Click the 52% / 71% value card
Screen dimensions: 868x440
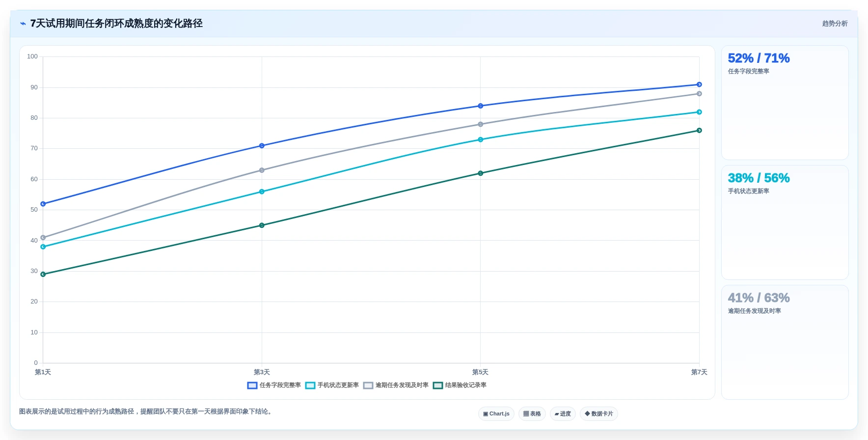(785, 103)
